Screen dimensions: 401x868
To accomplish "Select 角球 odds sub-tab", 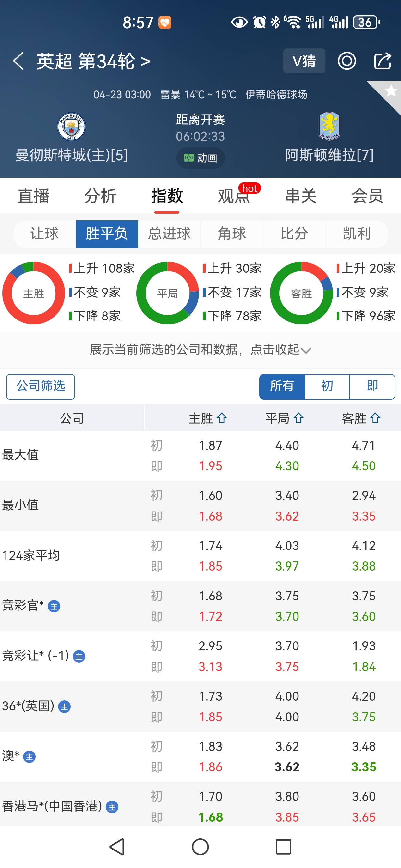I will (232, 234).
